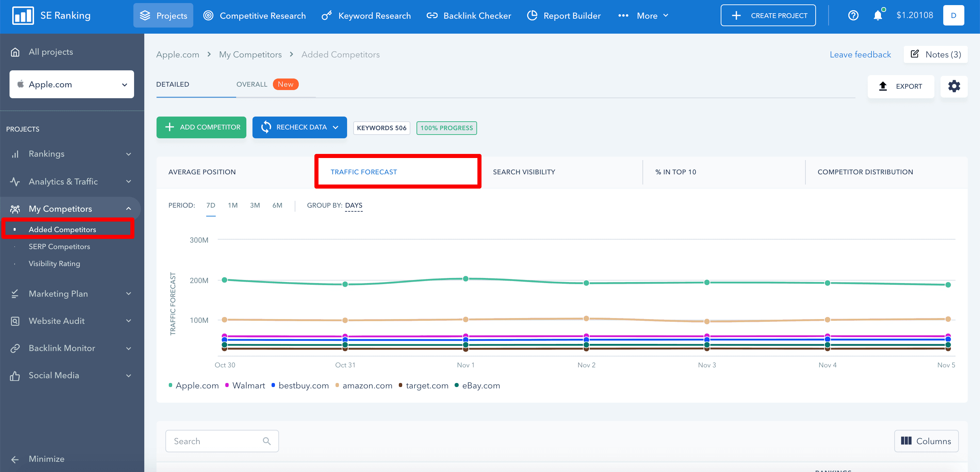Click the Traffic Forecast tab
Image resolution: width=980 pixels, height=472 pixels.
[x=364, y=172]
